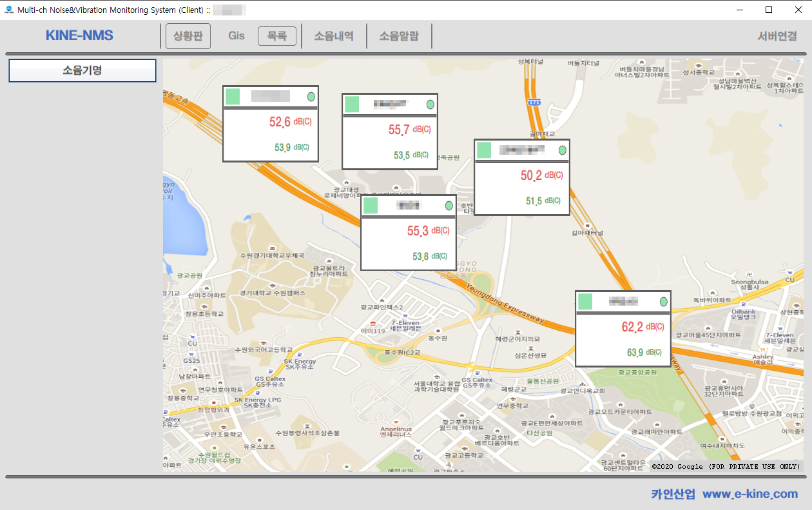Select the 53.9 dB(C) reading
The image size is (812, 510).
292,148
